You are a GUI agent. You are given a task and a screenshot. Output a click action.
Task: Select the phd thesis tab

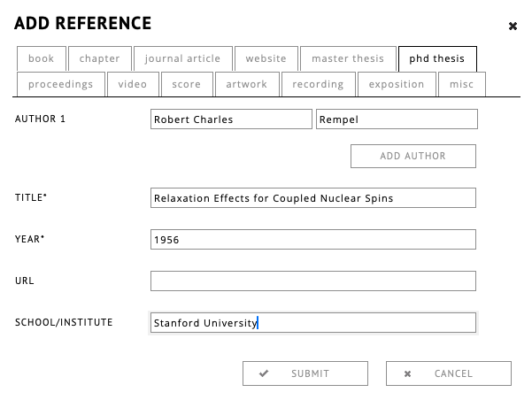click(x=437, y=58)
